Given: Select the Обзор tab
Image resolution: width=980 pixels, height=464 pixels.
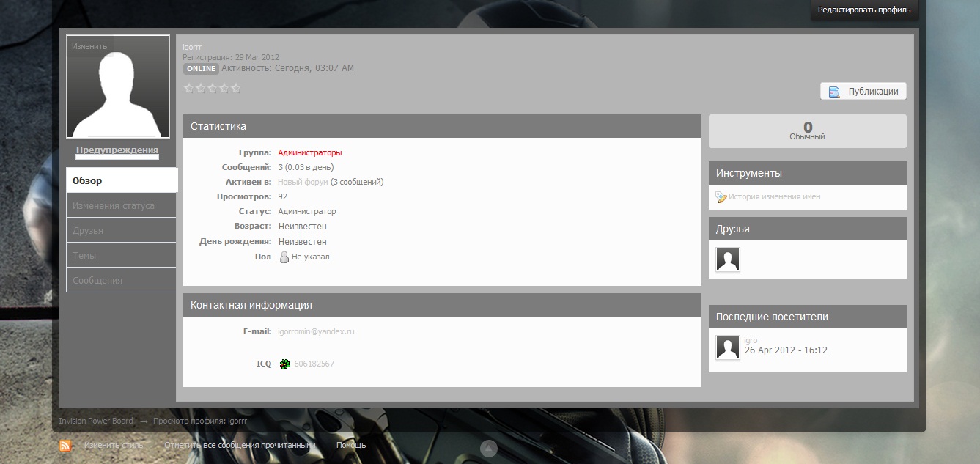Looking at the screenshot, I should coord(122,180).
